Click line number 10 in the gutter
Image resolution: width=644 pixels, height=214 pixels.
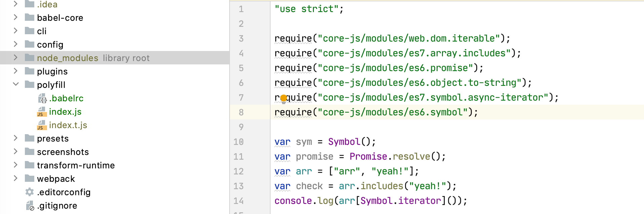coord(239,142)
